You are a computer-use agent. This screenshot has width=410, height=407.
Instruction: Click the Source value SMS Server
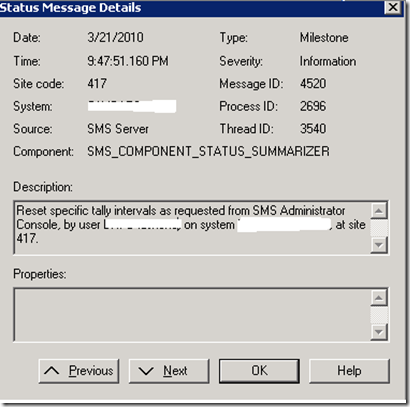[x=118, y=129]
